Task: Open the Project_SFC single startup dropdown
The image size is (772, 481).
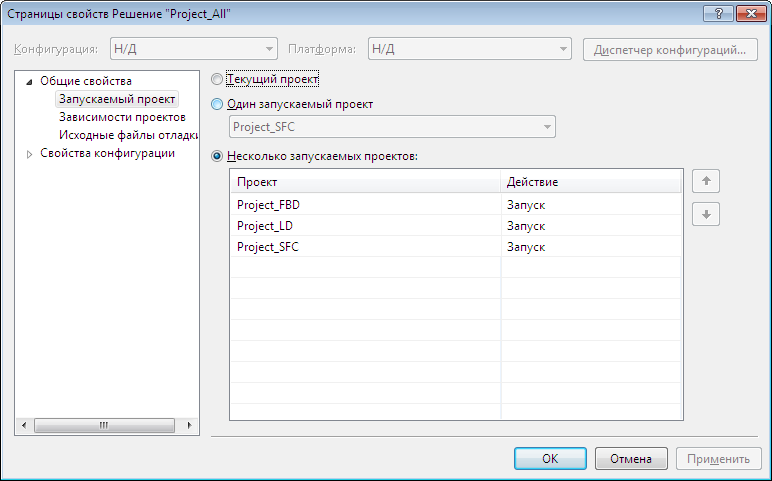Action: click(392, 127)
